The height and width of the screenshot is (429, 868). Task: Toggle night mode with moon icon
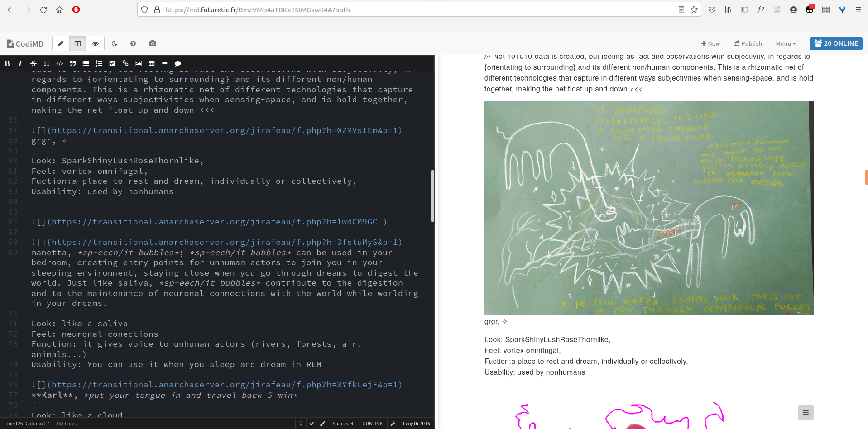click(x=115, y=43)
